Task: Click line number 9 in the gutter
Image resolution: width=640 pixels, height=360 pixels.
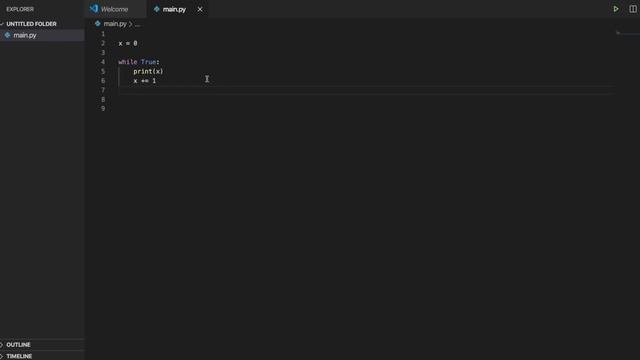Action: (x=103, y=109)
